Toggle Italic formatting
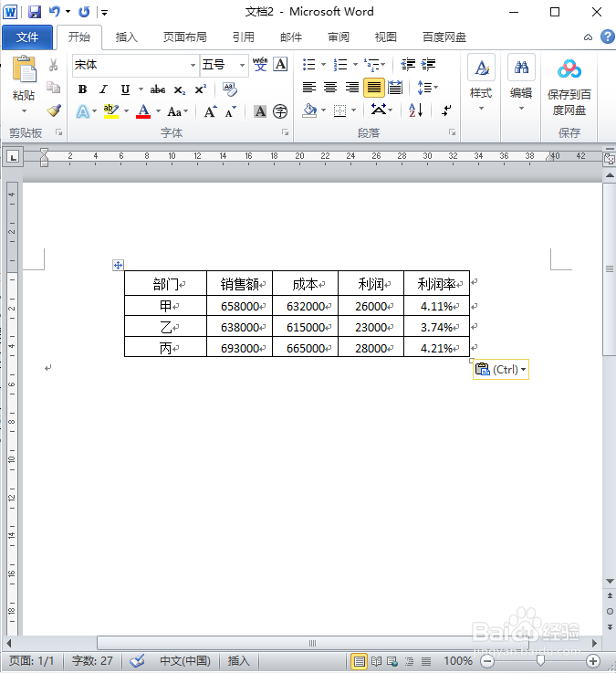616x673 pixels. point(103,89)
